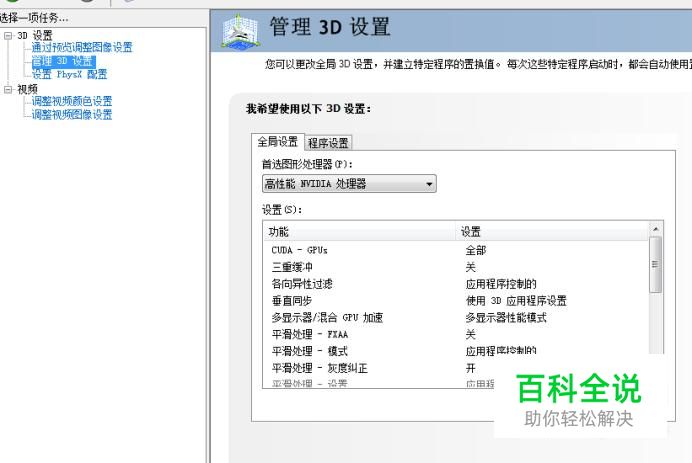
Task: Open 设置 PhysX 配置 task
Action: (x=70, y=74)
